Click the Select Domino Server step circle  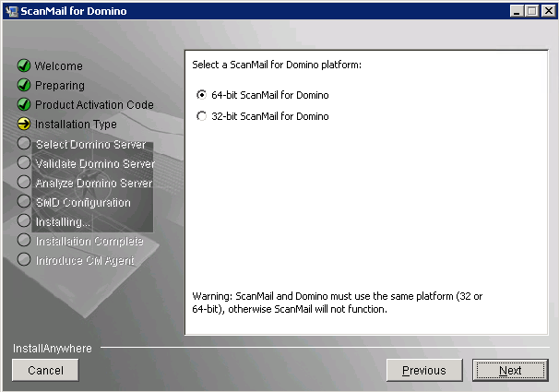click(24, 144)
